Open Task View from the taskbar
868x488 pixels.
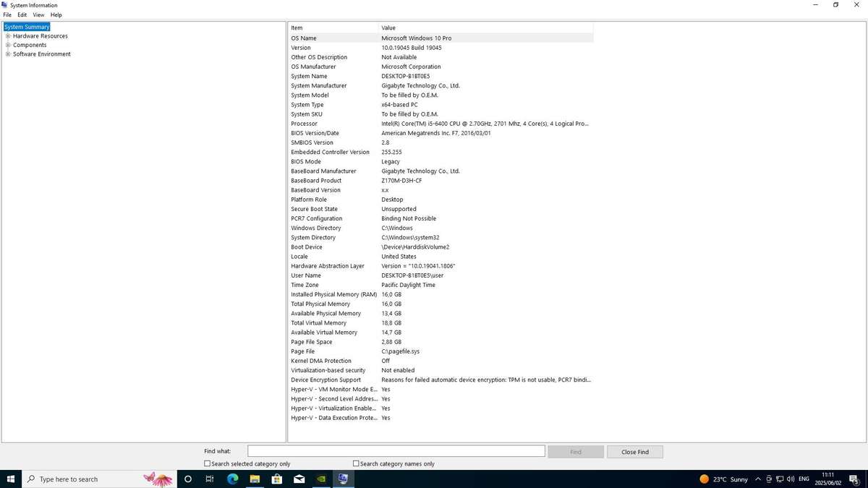(209, 479)
